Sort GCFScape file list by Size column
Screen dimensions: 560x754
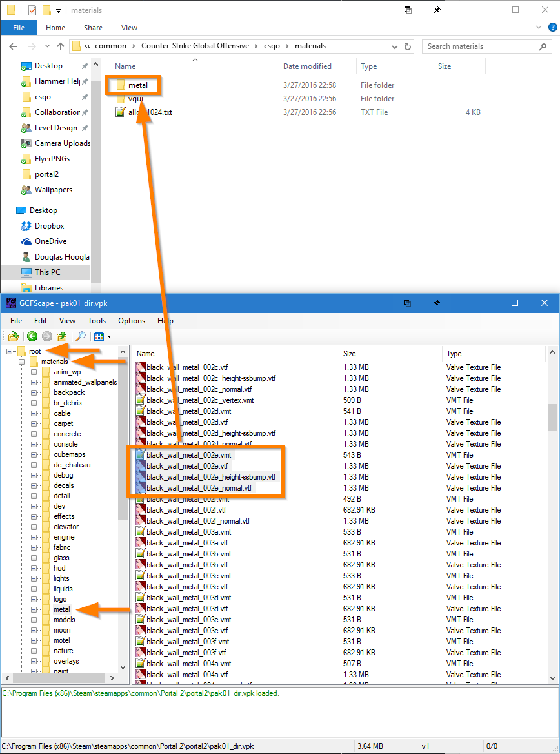[x=350, y=354]
